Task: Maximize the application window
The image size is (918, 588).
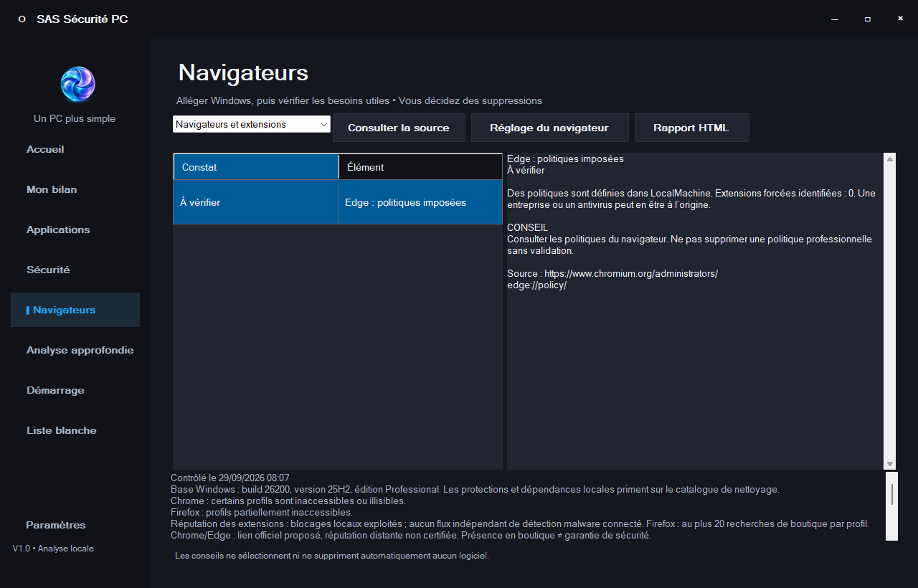Action: click(867, 19)
